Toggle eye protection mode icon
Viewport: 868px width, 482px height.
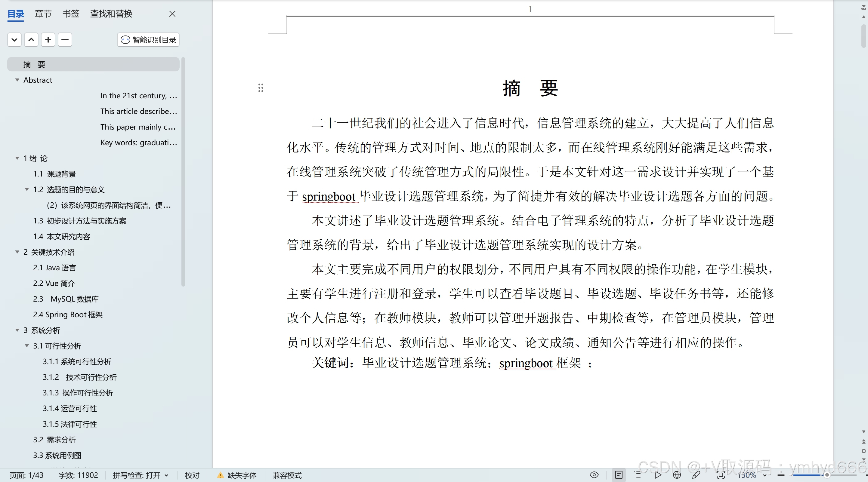click(x=594, y=475)
